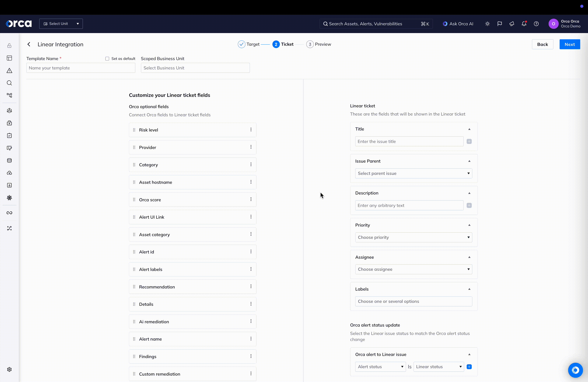The width and height of the screenshot is (588, 382).
Task: Open Alert status dropdown
Action: [381, 367]
